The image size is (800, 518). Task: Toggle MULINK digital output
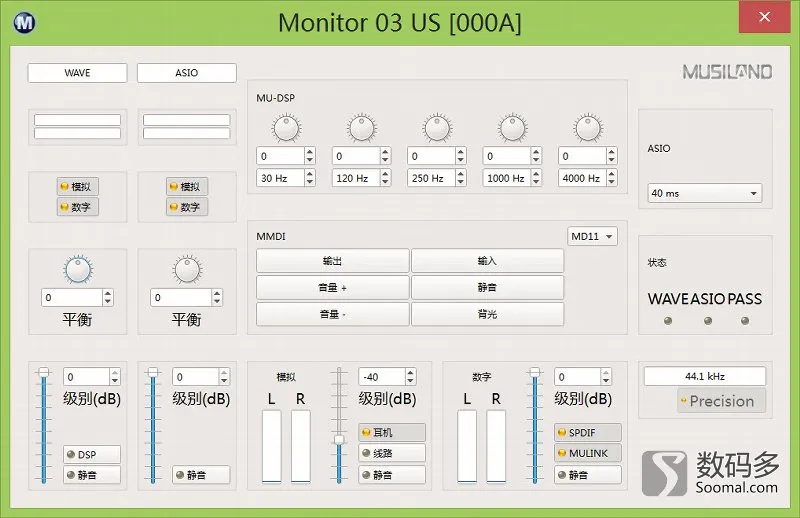tap(588, 453)
